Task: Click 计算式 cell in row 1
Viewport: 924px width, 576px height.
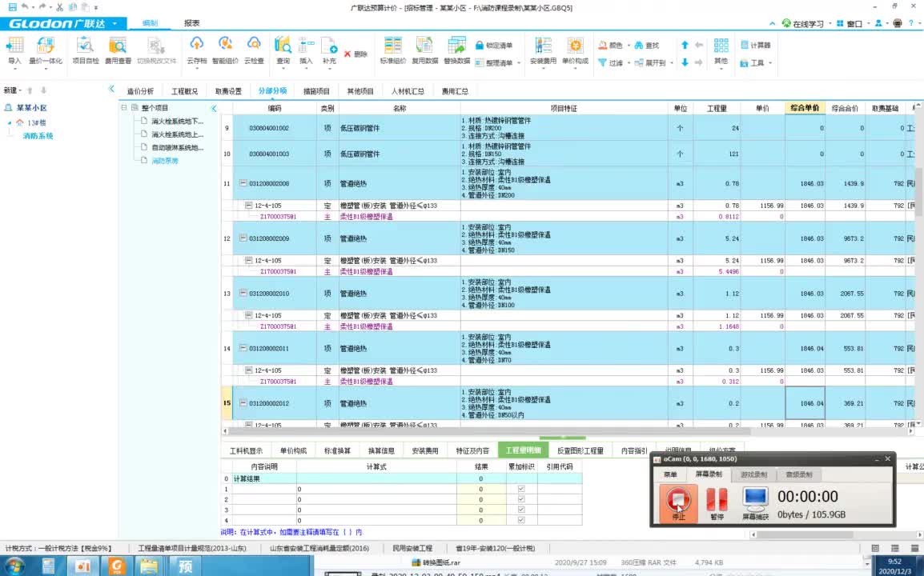Action: click(376, 489)
